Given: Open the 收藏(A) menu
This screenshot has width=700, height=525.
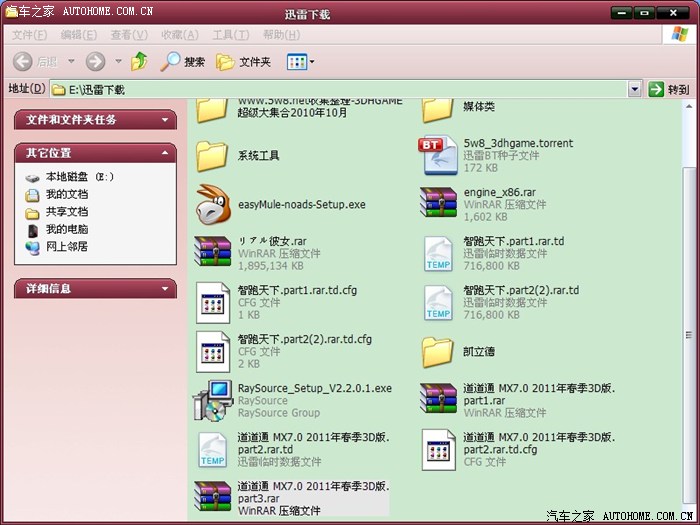Looking at the screenshot, I should point(180,35).
